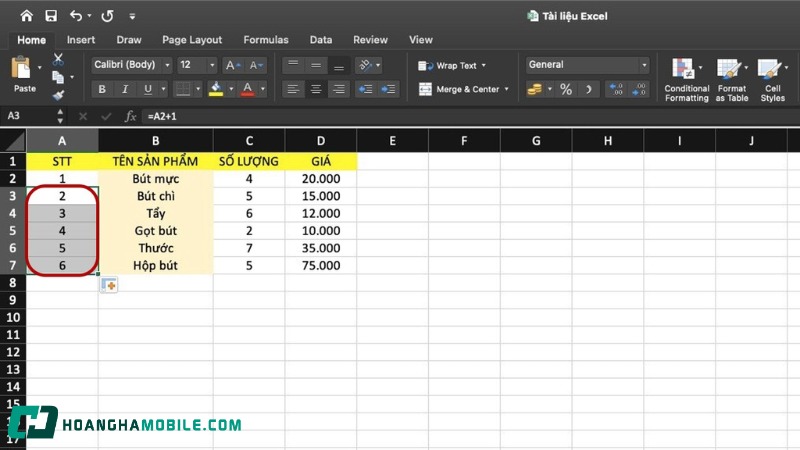Click the text orientation icon
This screenshot has width=800, height=450.
click(x=365, y=65)
